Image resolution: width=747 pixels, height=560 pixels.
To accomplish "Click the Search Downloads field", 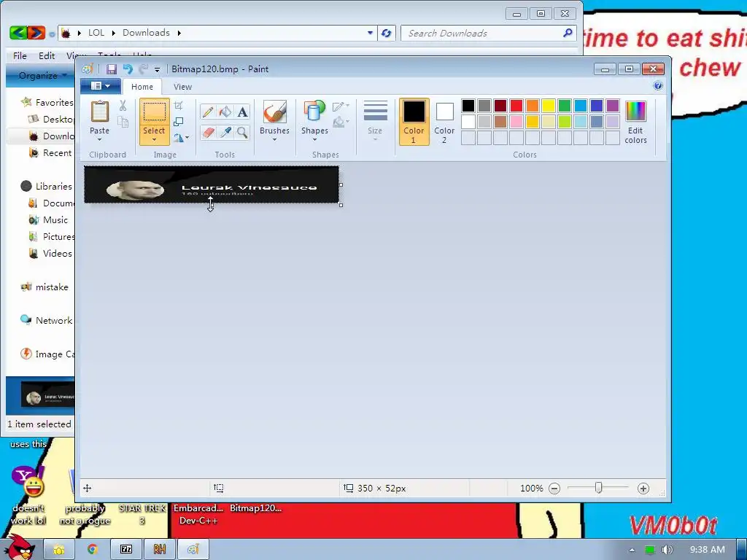I will pyautogui.click(x=487, y=33).
